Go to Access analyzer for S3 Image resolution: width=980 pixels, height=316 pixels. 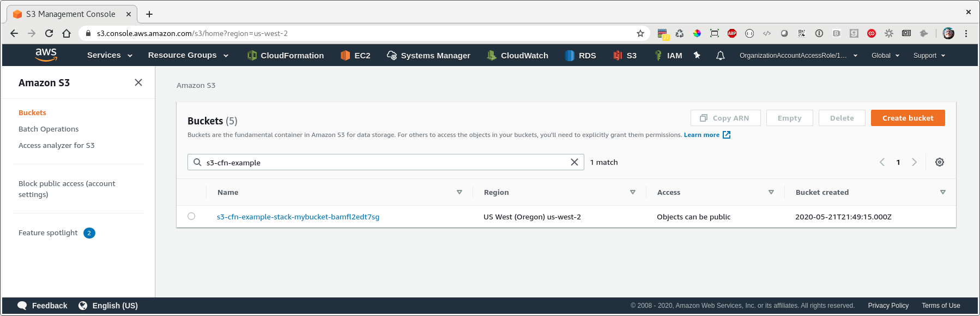click(57, 145)
